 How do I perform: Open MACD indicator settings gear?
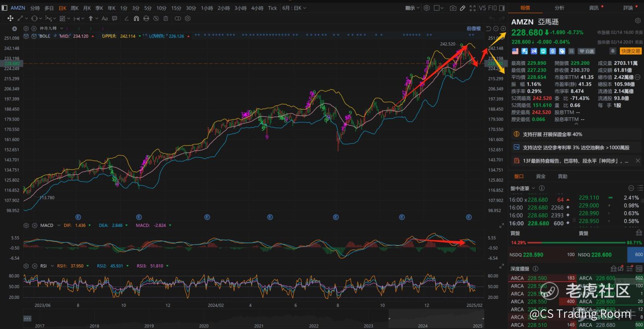point(26,225)
